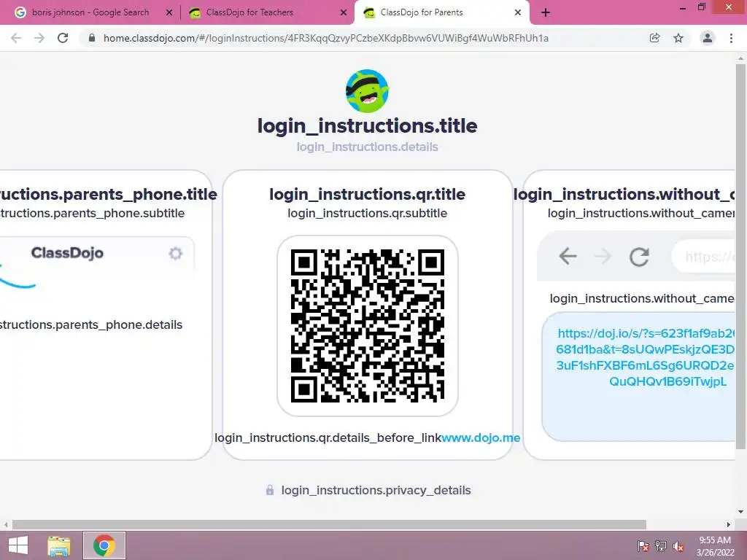Click the https:// field in browser mockup
This screenshot has height=560, width=747.
(x=704, y=257)
